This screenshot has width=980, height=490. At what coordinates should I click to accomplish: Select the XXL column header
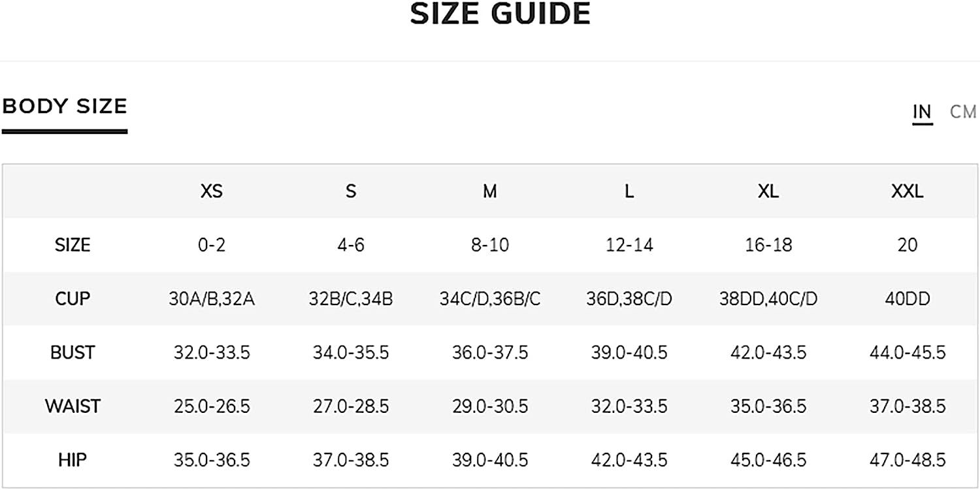907,191
